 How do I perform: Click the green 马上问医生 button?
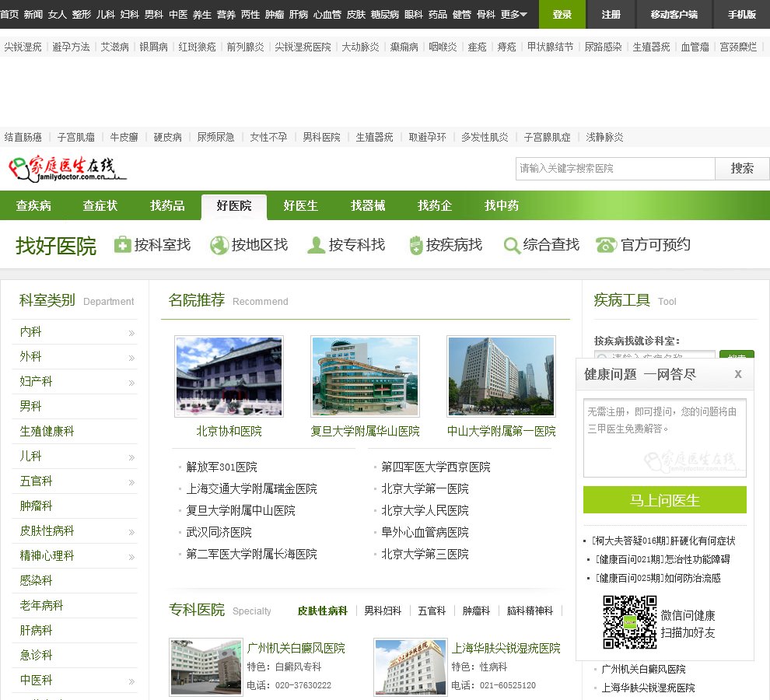click(665, 500)
